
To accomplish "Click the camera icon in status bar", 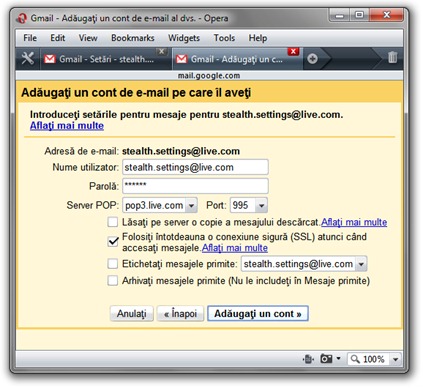I will click(326, 359).
